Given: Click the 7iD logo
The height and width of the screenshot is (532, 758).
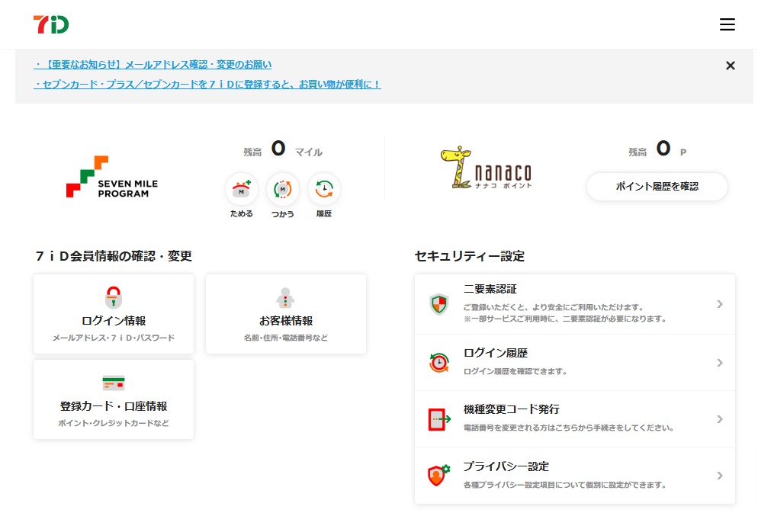Looking at the screenshot, I should 51,24.
